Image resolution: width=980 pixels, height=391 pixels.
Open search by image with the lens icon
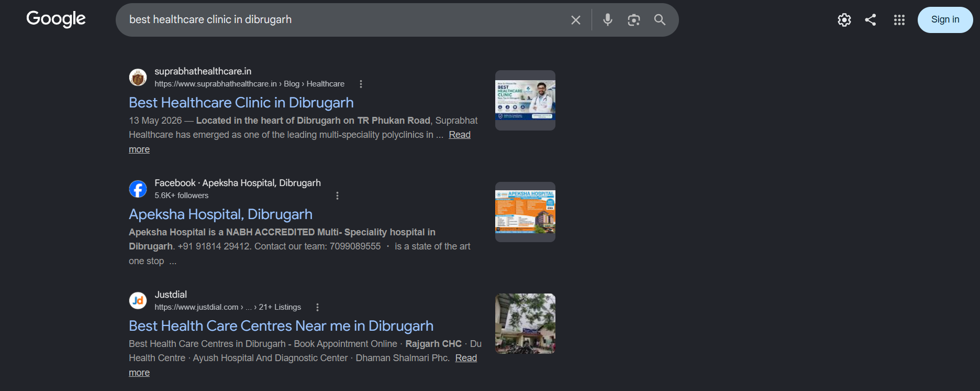(x=634, y=20)
